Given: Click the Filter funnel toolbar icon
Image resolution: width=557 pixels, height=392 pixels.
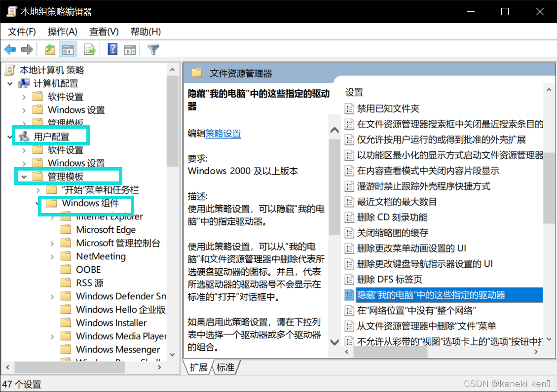Looking at the screenshot, I should click(153, 50).
